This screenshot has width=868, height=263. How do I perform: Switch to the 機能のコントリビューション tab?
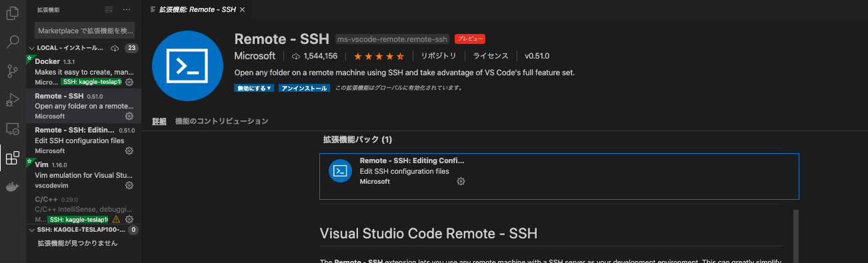(221, 121)
